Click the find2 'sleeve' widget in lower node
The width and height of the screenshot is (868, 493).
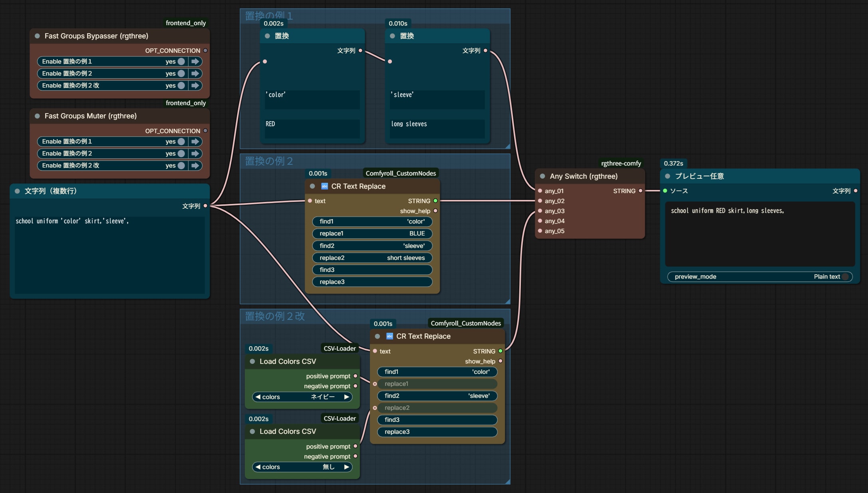click(437, 396)
